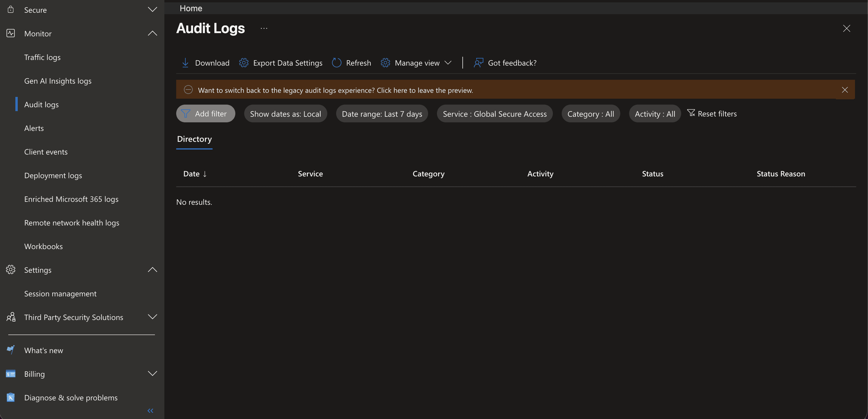Click Home breadcrumb link
Viewport: 868px width, 419px height.
(191, 8)
